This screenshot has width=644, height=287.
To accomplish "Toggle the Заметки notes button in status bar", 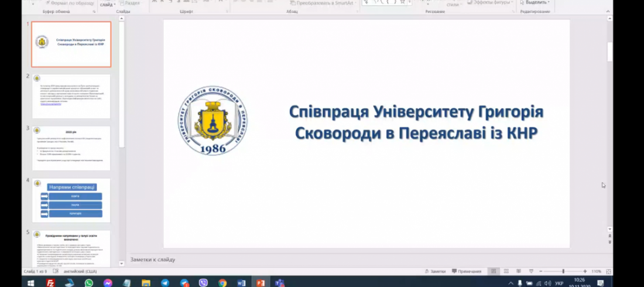I will coord(436,271).
